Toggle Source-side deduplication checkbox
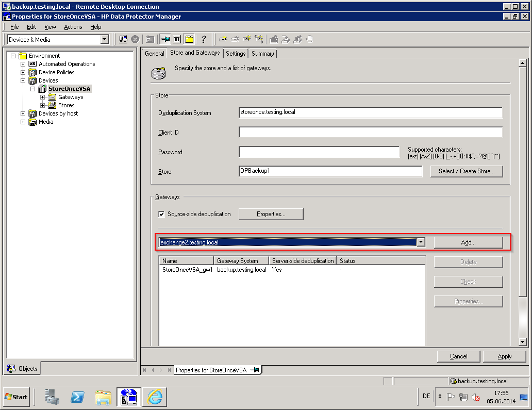The height and width of the screenshot is (410, 532). [x=161, y=214]
